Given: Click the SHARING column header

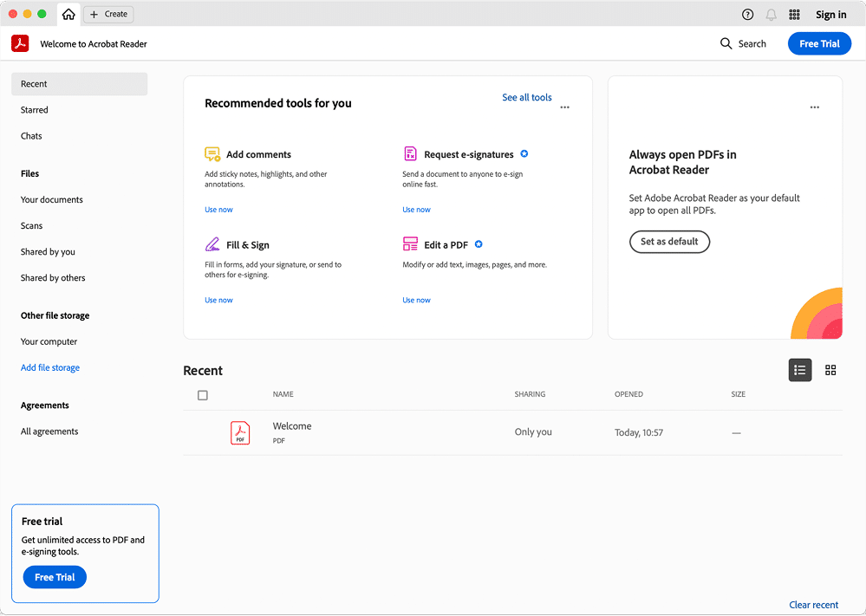Looking at the screenshot, I should (530, 394).
